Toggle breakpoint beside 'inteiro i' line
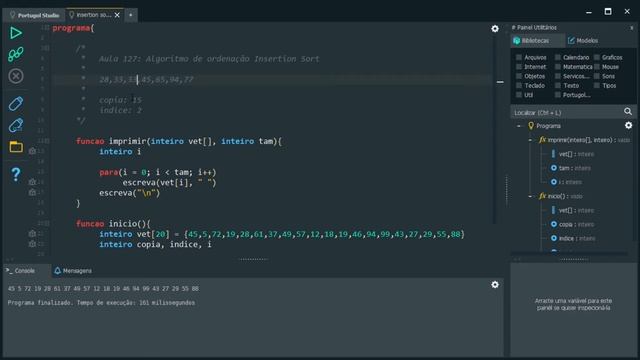The height and width of the screenshot is (360, 640). click(32, 151)
